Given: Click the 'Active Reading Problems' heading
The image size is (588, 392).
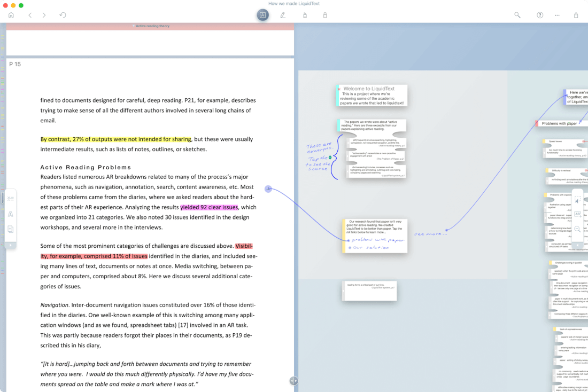Looking at the screenshot, I should pos(86,168).
